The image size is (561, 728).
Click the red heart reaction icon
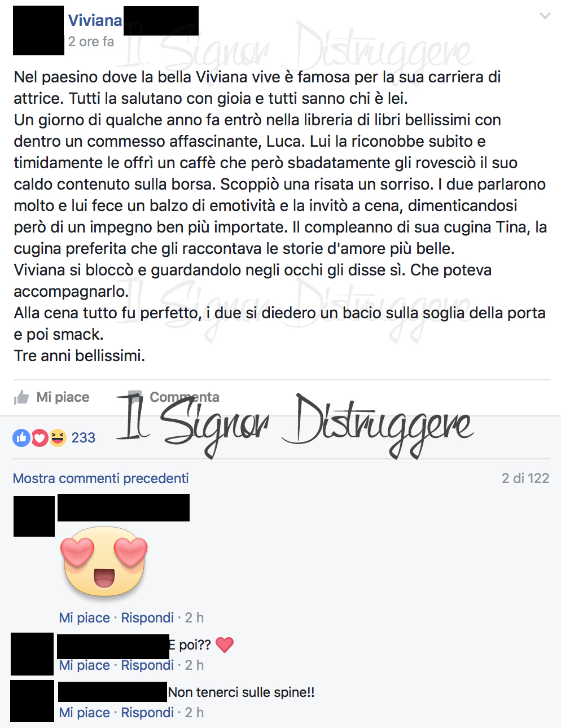tap(40, 437)
